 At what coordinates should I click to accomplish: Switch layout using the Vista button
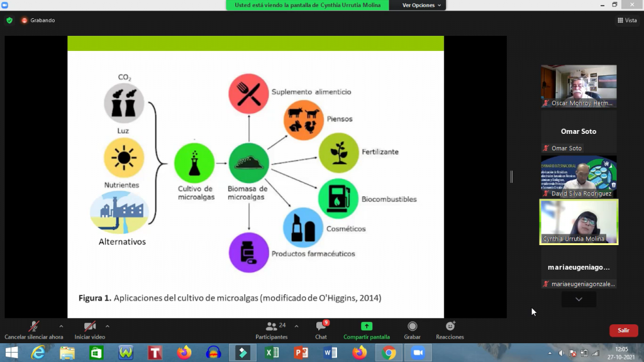coord(627,20)
